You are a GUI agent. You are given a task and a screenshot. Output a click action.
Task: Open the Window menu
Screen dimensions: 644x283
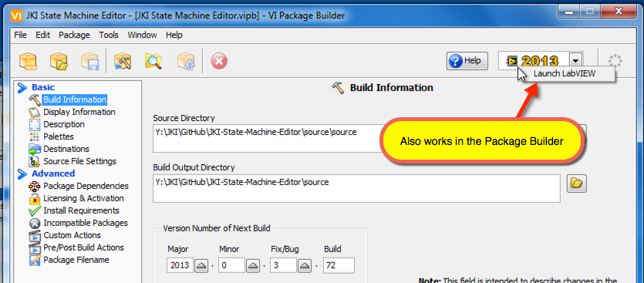(142, 35)
